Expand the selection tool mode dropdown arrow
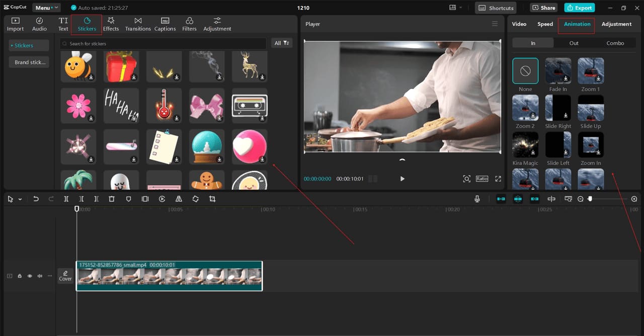Screen dimensions: 644x336 [20, 200]
